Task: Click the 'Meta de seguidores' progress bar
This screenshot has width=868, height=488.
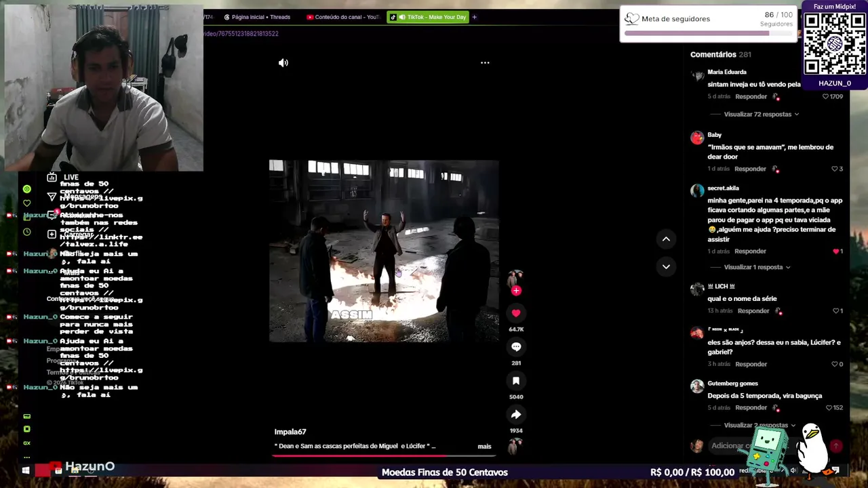Action: point(708,33)
